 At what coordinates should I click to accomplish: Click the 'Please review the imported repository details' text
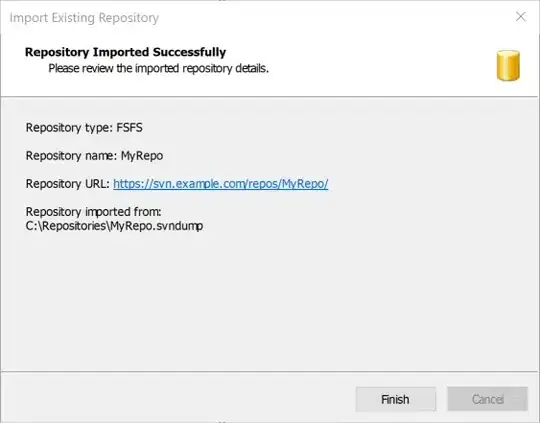click(158, 68)
